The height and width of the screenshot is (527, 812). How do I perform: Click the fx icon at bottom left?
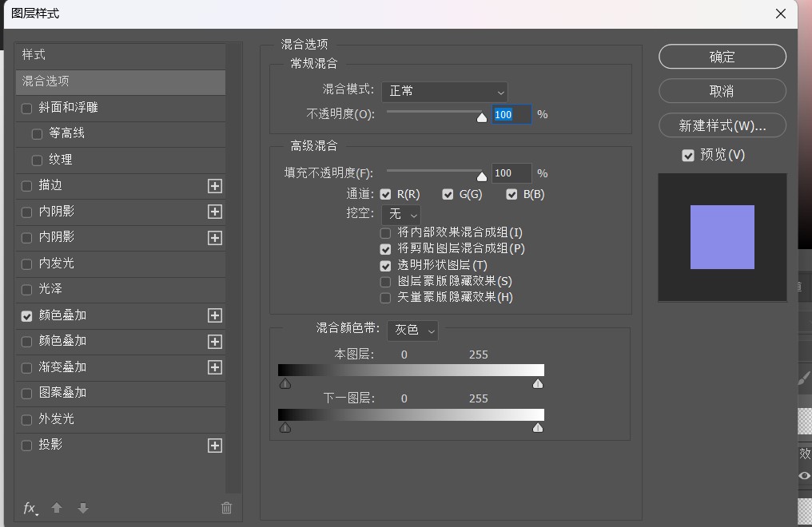click(30, 509)
